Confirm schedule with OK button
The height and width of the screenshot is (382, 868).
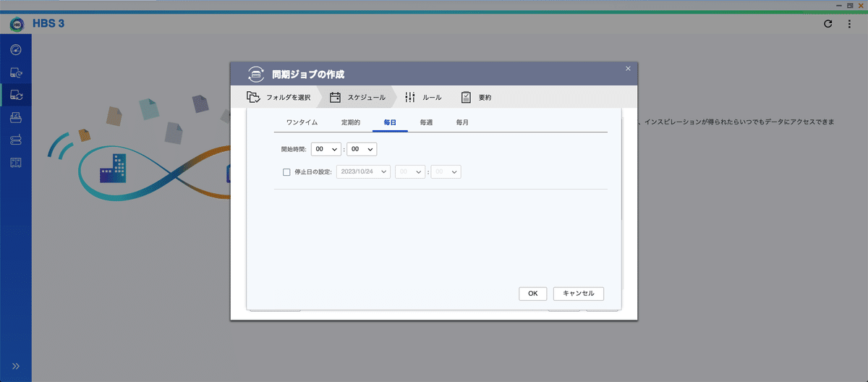pos(532,294)
